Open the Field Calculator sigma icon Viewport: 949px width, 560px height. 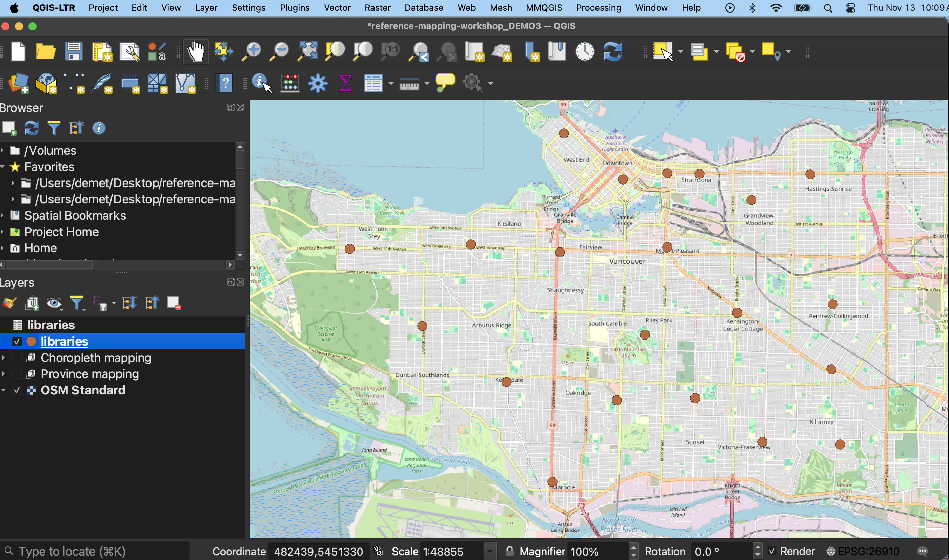pyautogui.click(x=345, y=83)
